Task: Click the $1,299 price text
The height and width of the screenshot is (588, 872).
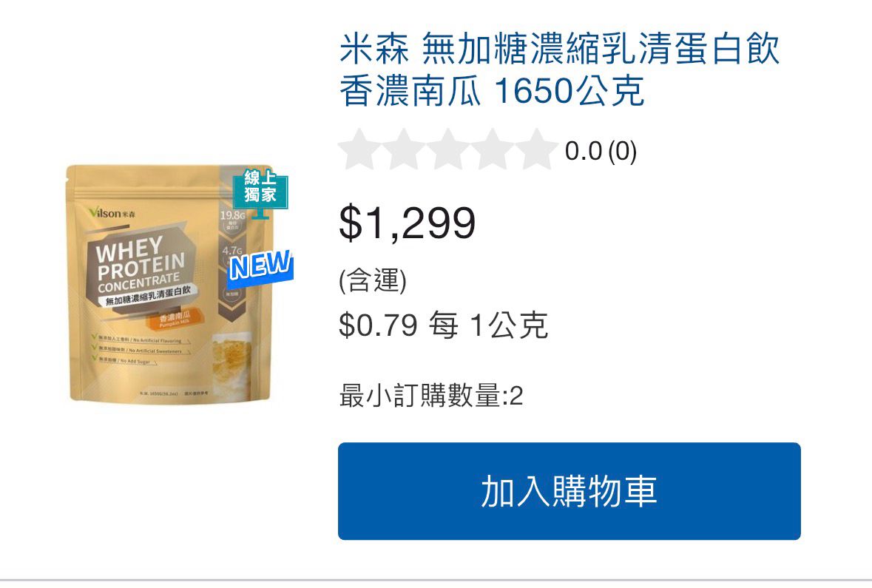Action: click(x=407, y=223)
